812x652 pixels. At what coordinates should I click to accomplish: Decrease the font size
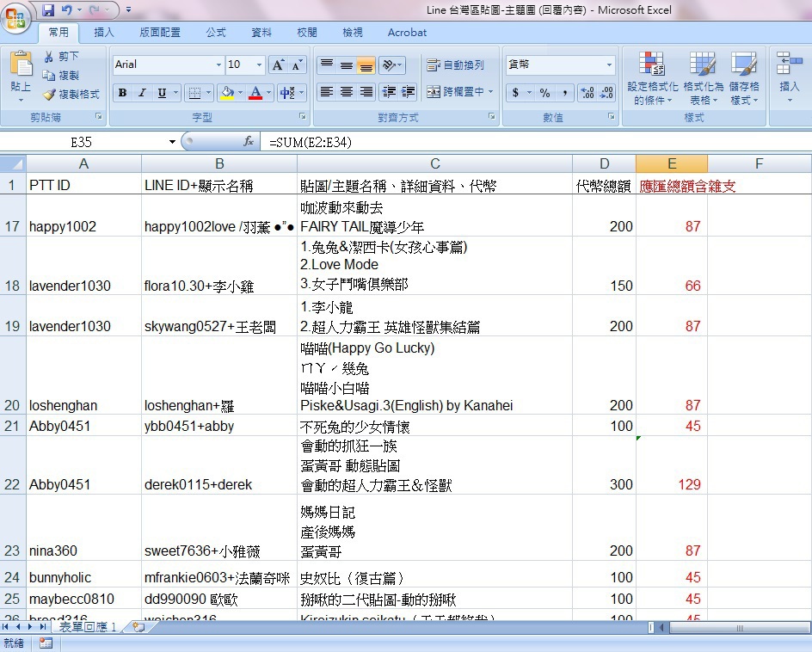click(297, 65)
